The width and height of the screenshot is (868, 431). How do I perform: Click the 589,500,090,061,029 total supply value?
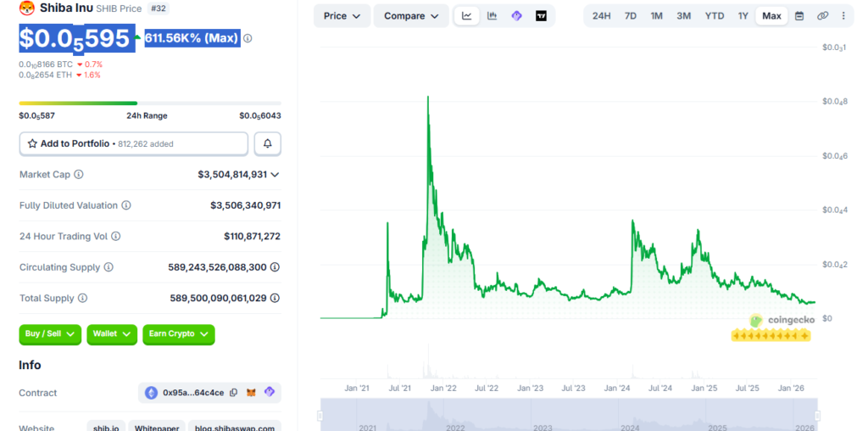(219, 298)
